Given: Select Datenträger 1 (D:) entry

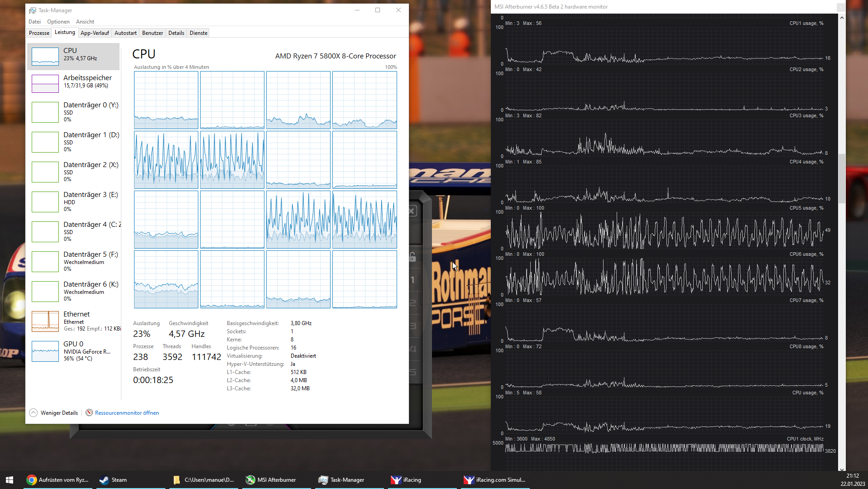Looking at the screenshot, I should 73,142.
